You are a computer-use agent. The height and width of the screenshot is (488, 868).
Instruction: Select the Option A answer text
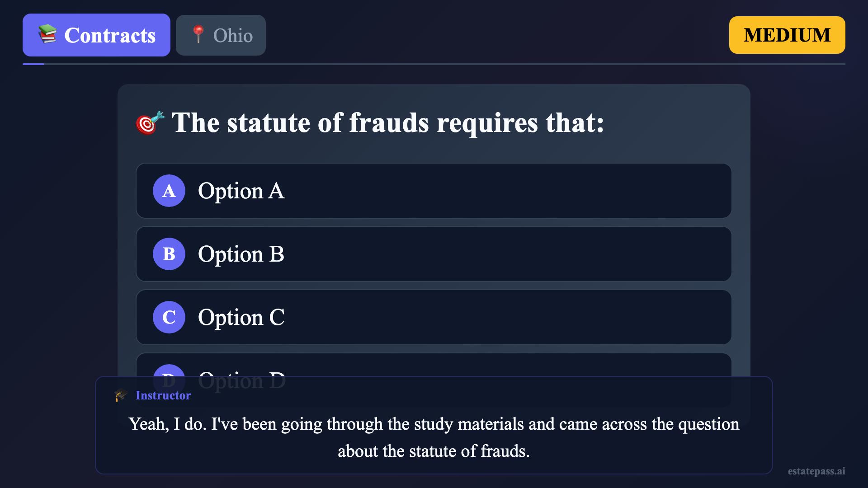pos(241,191)
